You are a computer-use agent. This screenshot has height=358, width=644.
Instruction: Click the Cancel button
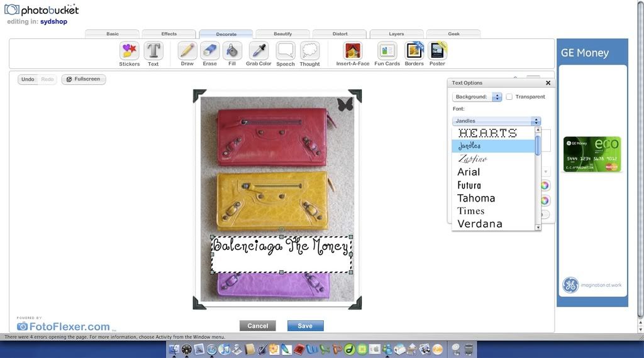(x=257, y=326)
